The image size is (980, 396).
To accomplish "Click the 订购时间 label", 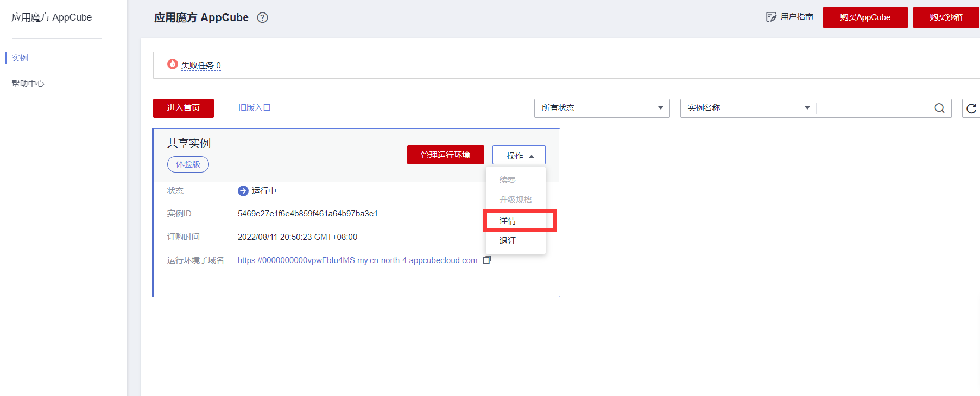I will point(184,237).
